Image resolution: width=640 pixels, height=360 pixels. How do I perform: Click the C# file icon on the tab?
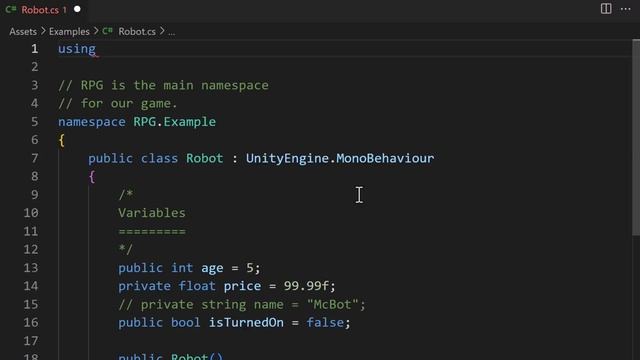tap(11, 9)
